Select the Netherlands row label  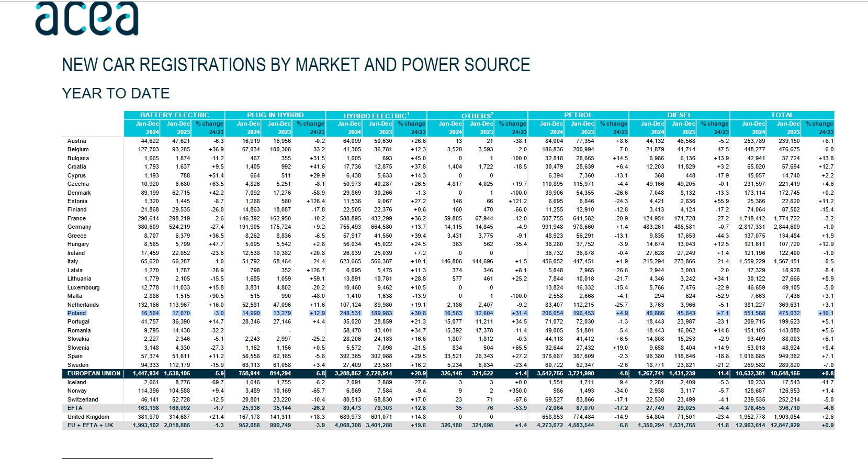[83, 305]
